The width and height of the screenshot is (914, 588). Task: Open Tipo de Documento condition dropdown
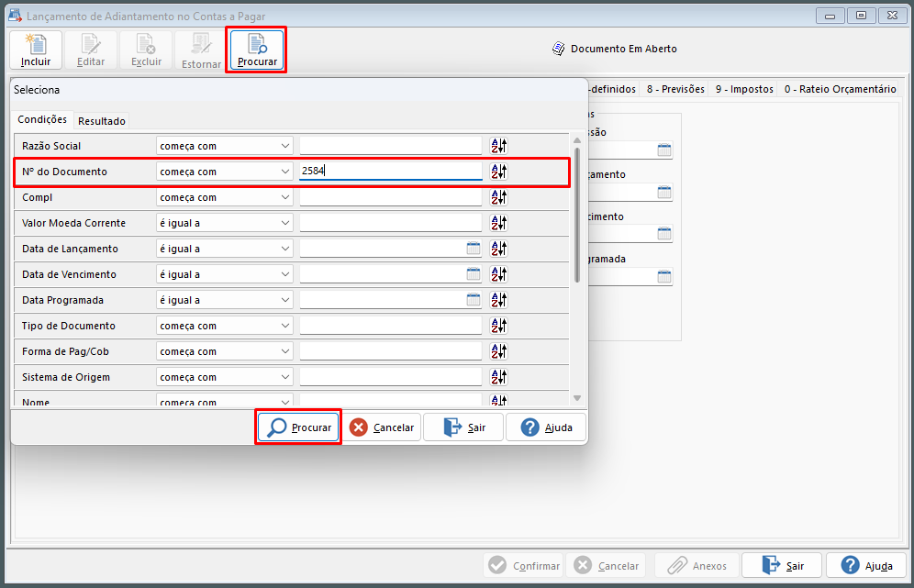(225, 325)
